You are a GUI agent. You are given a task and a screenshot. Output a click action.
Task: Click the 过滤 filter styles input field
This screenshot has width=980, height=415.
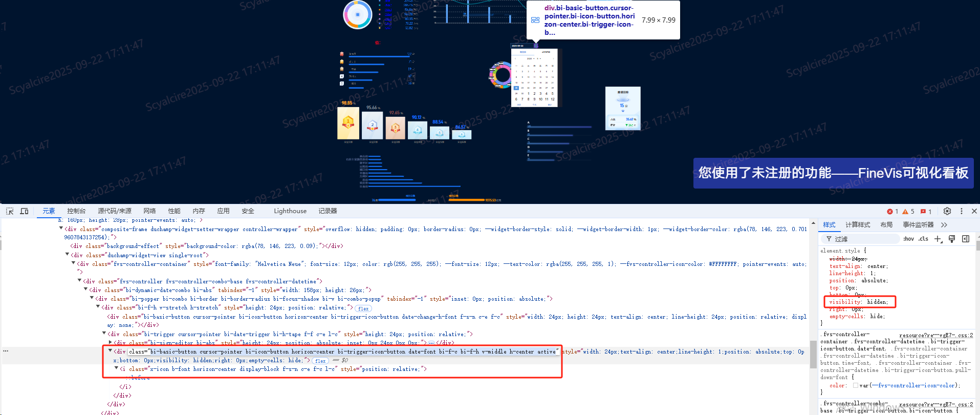pos(865,239)
